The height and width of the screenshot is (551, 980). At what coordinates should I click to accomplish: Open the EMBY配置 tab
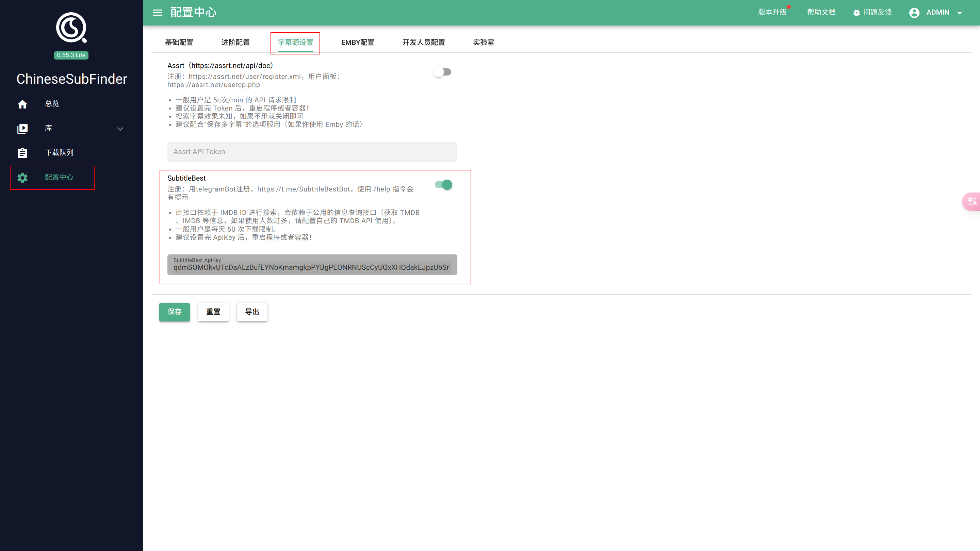358,42
